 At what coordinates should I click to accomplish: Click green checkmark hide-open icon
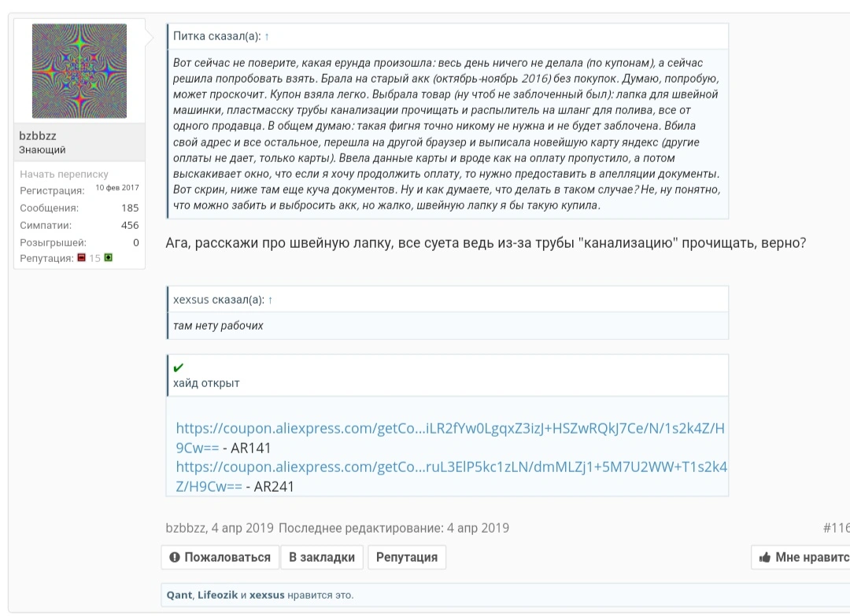pos(179,368)
